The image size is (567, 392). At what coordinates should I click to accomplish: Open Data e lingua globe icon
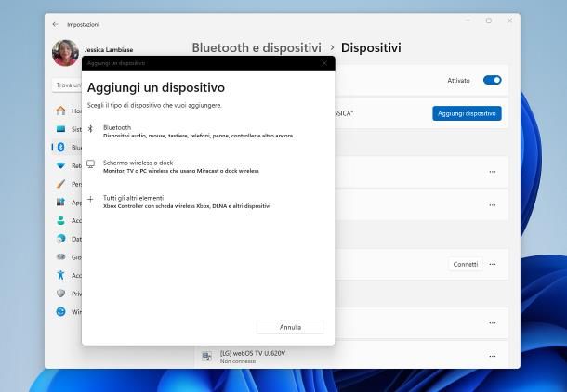60,239
